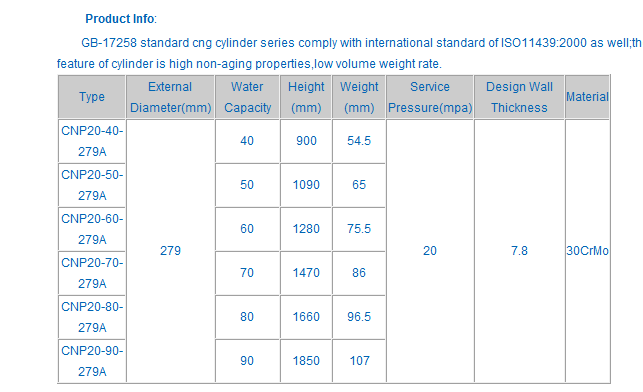Click the 1090 height value
This screenshot has width=643, height=392.
coord(306,185)
